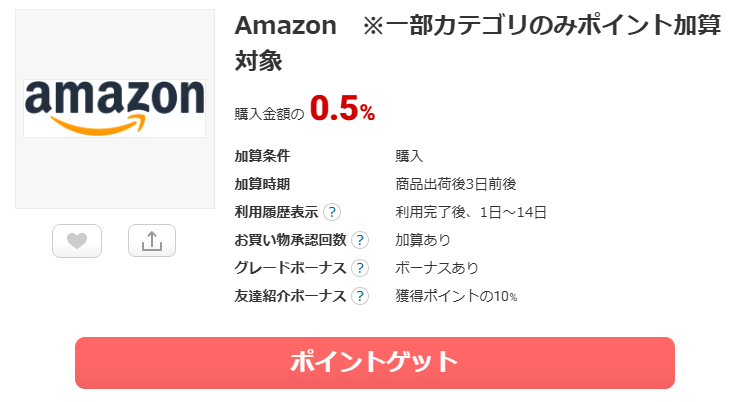The width and height of the screenshot is (729, 402).
Task: Click the 商品出荷後3日前後 value text
Action: [456, 184]
